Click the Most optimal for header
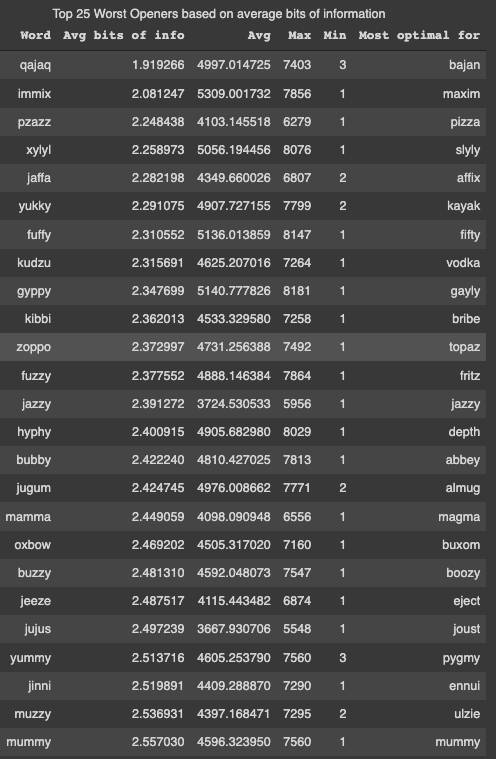Image resolution: width=496 pixels, height=759 pixels. [419, 35]
